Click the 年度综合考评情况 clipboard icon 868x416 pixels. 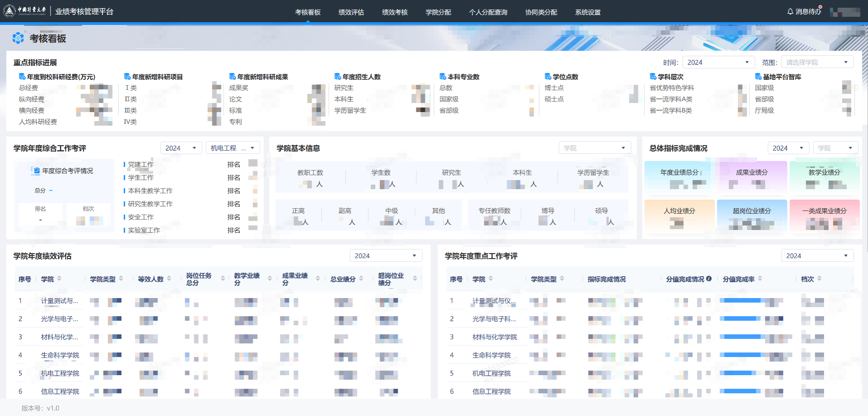(x=36, y=171)
